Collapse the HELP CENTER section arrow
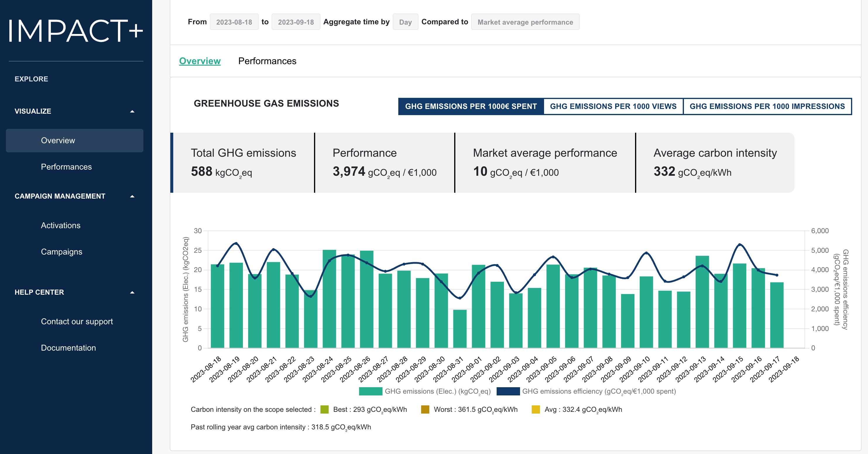Viewport: 868px width, 454px height. click(x=132, y=292)
